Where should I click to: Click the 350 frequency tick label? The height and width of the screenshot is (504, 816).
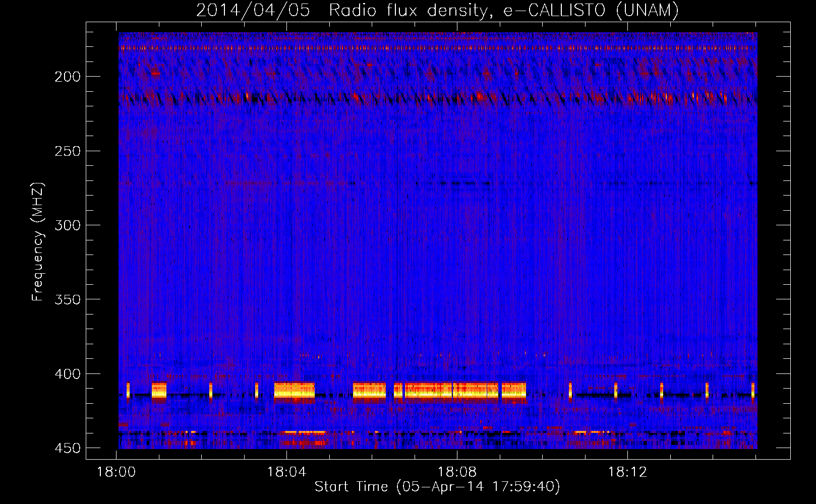pyautogui.click(x=68, y=299)
